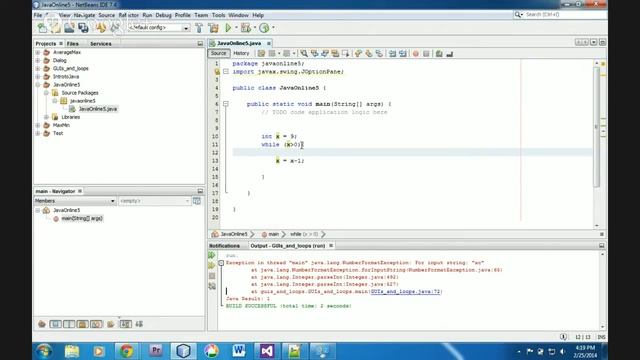The width and height of the screenshot is (640, 360).
Task: Click the Undo toolbar icon
Action: pyautogui.click(x=101, y=28)
